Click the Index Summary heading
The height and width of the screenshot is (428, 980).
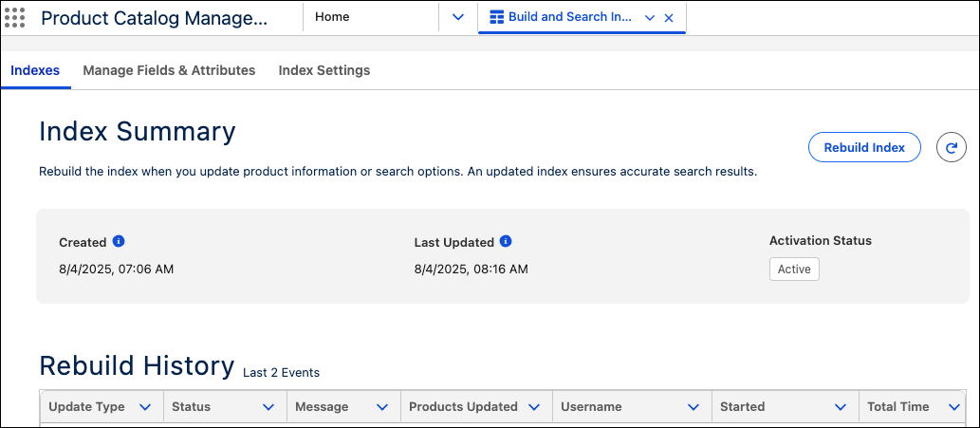[138, 132]
